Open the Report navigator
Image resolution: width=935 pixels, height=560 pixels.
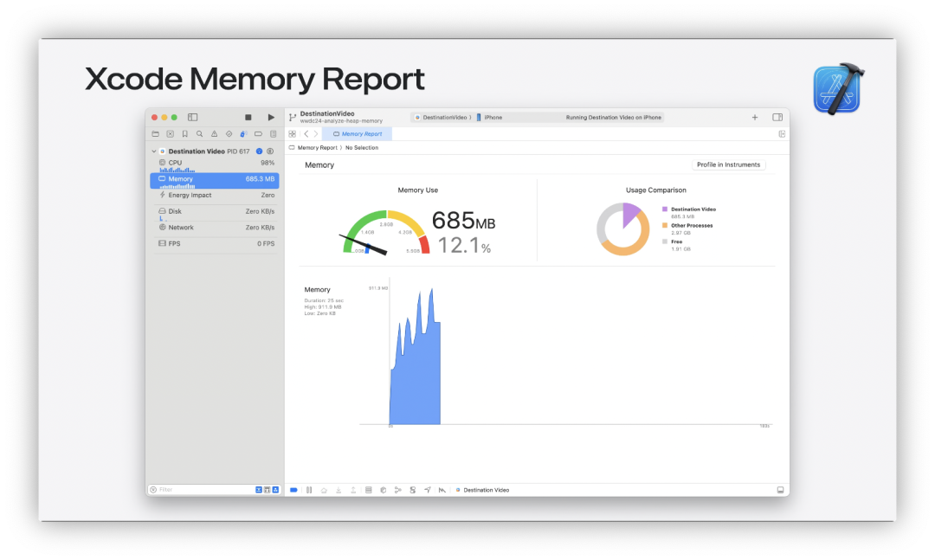273,134
